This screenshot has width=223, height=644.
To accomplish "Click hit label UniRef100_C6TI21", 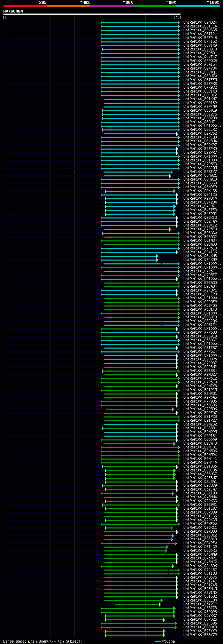I will (x=200, y=34).
